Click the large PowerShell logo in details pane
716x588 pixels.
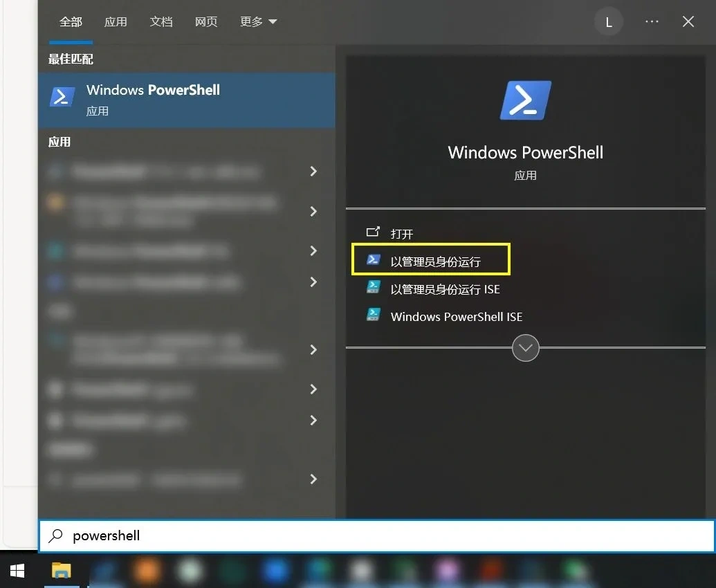(526, 100)
